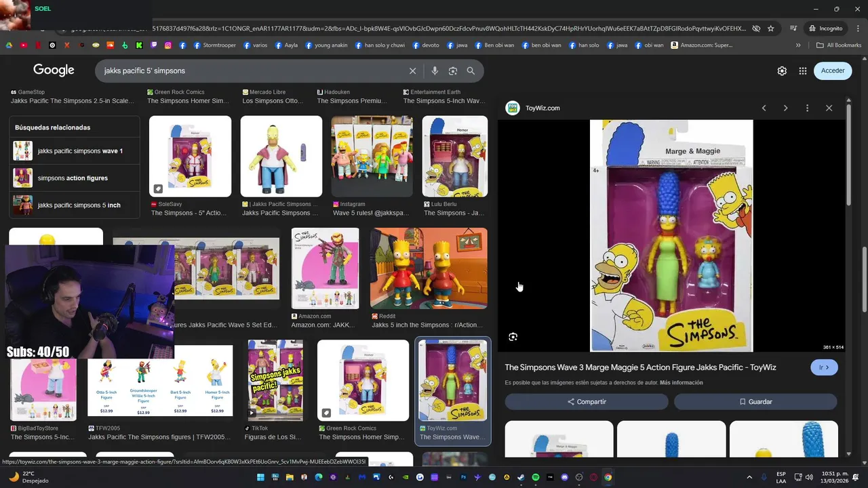Open the Instagram bookmark icon
The height and width of the screenshot is (488, 868).
tap(168, 45)
